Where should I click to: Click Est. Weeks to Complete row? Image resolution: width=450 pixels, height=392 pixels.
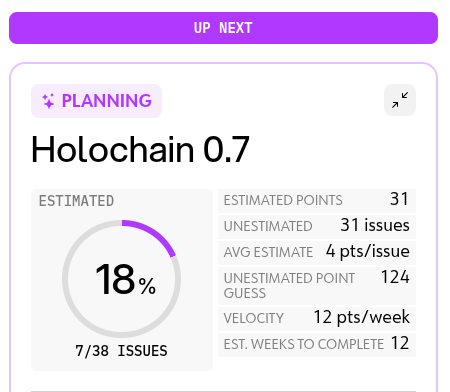pyautogui.click(x=317, y=344)
